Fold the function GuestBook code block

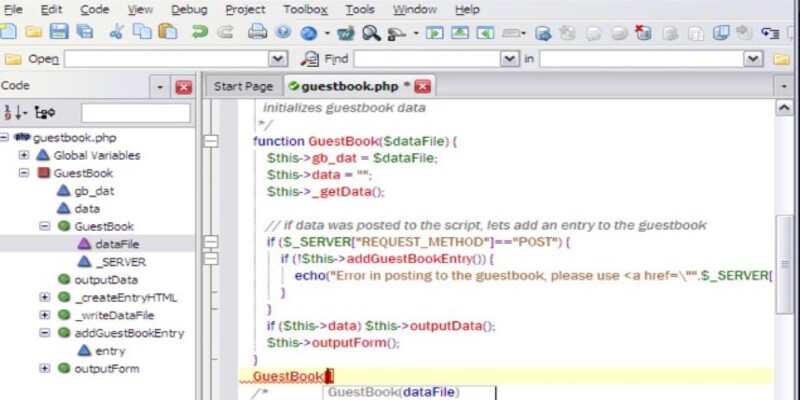tap(211, 141)
